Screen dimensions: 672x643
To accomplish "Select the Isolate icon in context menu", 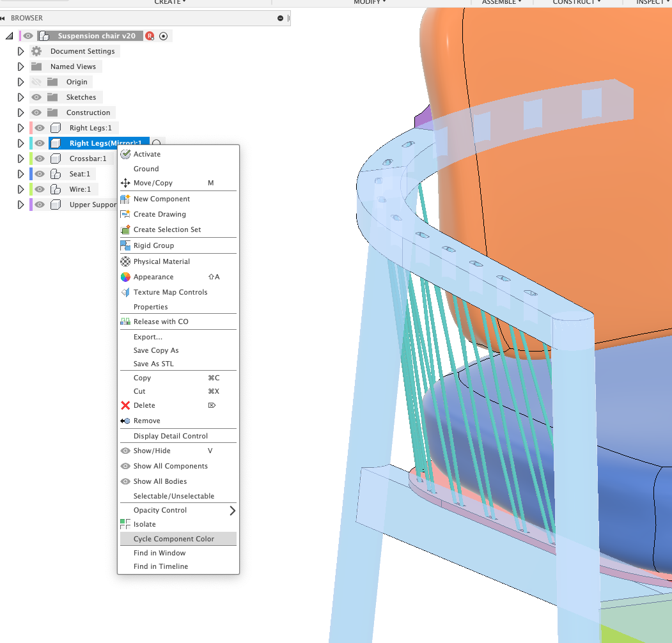I will pyautogui.click(x=126, y=523).
